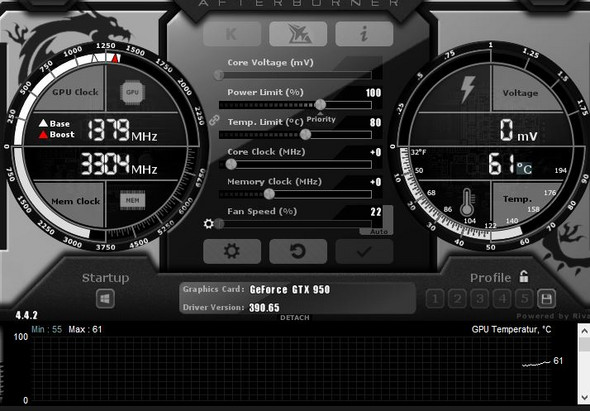Click the Max : 61 graph label
The width and height of the screenshot is (590, 411).
(85, 329)
